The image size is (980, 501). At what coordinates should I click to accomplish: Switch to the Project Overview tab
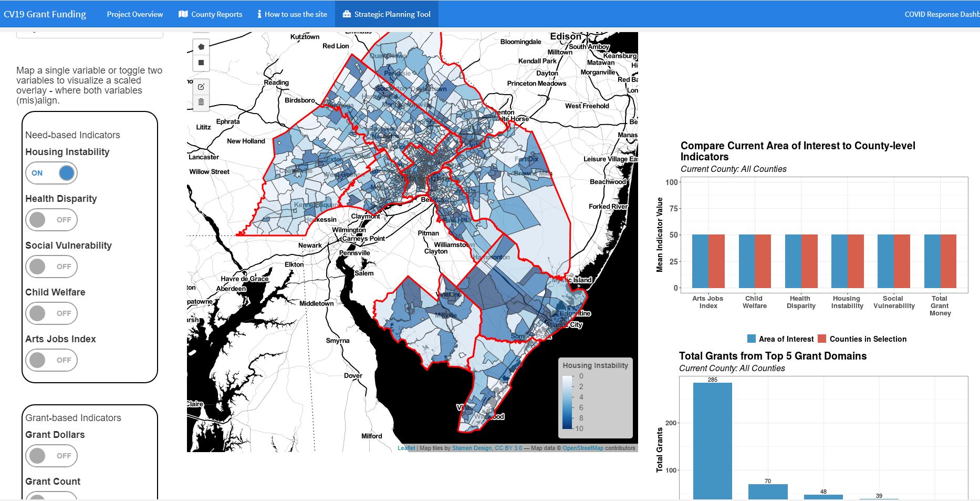134,14
